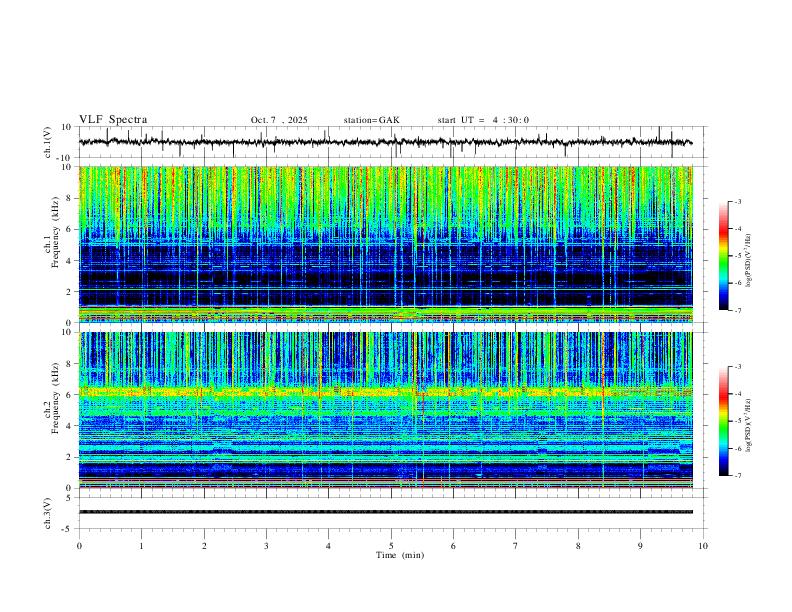This screenshot has height=612, width=792.
Task: Click the '6' kHz tick on ch.1 spectrogram
Action: pos(69,229)
